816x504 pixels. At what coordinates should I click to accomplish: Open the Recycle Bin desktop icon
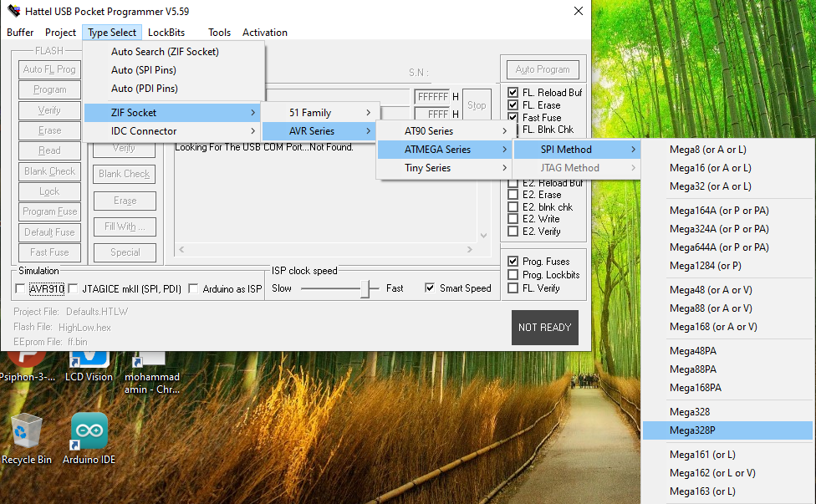pos(26,439)
